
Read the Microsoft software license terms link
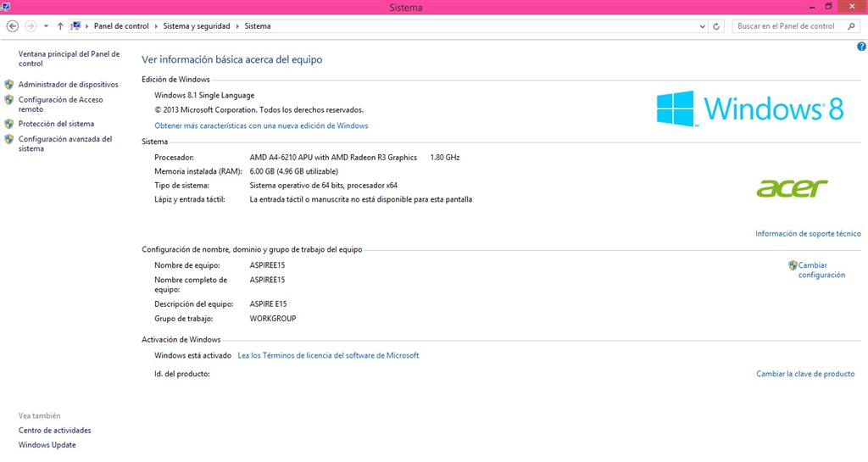[x=328, y=355]
